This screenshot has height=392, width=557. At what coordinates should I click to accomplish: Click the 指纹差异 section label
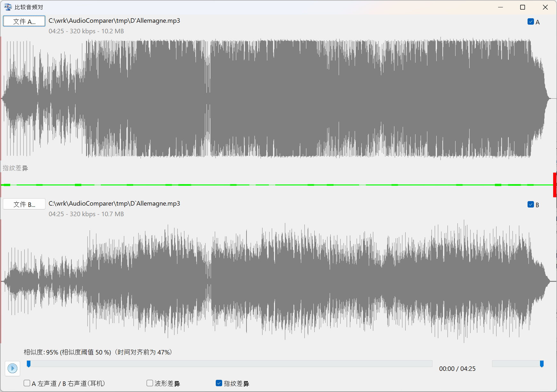(15, 168)
